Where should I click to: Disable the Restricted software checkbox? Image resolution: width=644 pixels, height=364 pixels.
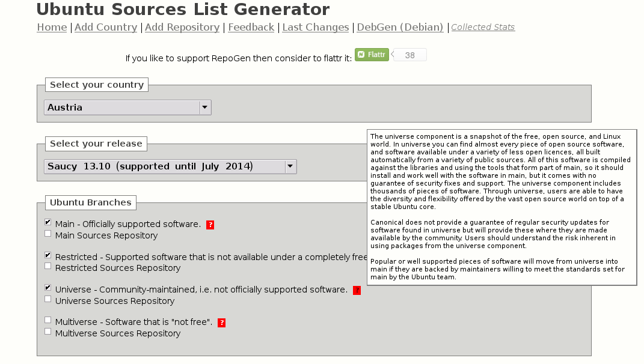(x=48, y=255)
